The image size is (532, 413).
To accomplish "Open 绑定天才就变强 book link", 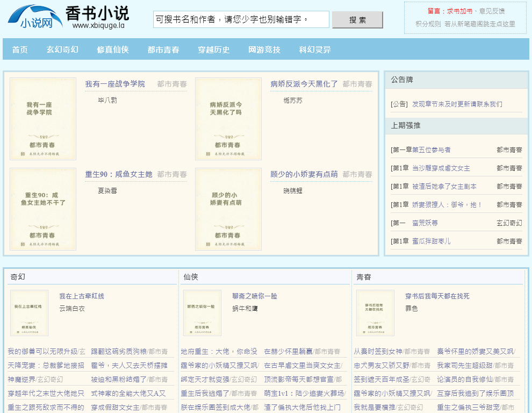I will pos(205,379).
